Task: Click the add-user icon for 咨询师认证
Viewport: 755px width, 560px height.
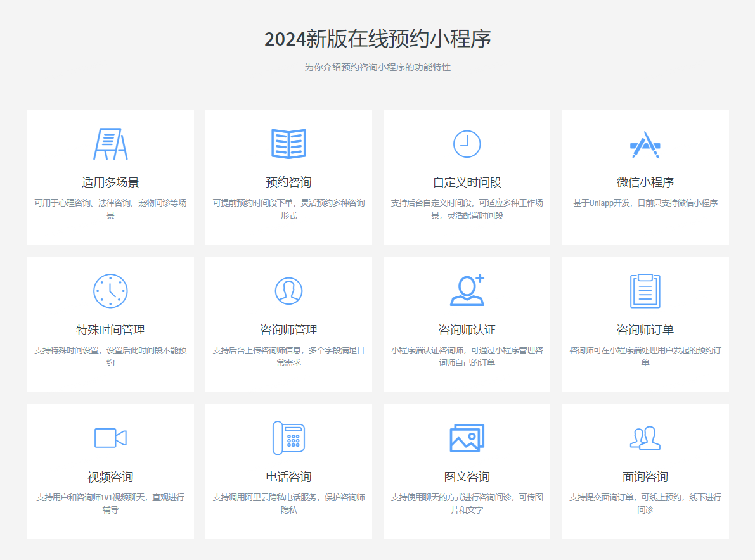Action: point(467,291)
